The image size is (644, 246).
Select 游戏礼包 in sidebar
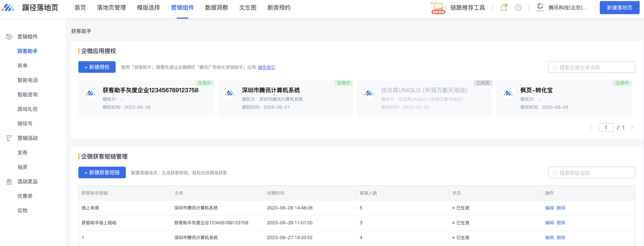click(x=27, y=109)
